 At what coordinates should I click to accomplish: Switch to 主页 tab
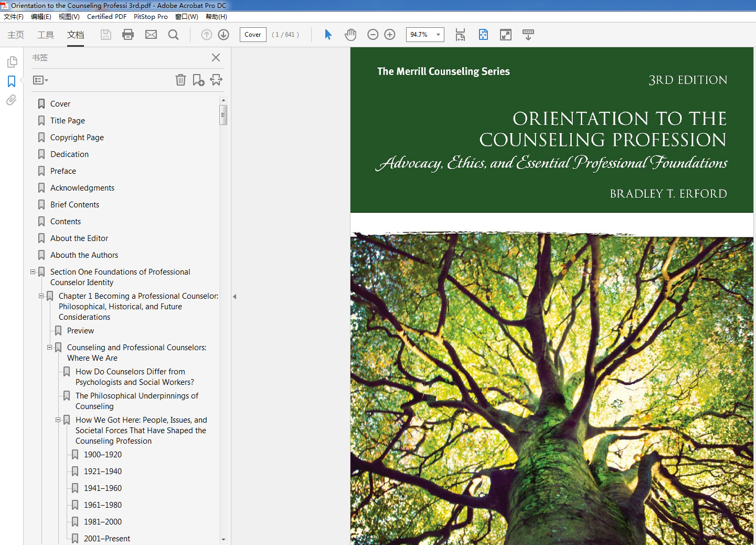click(16, 35)
